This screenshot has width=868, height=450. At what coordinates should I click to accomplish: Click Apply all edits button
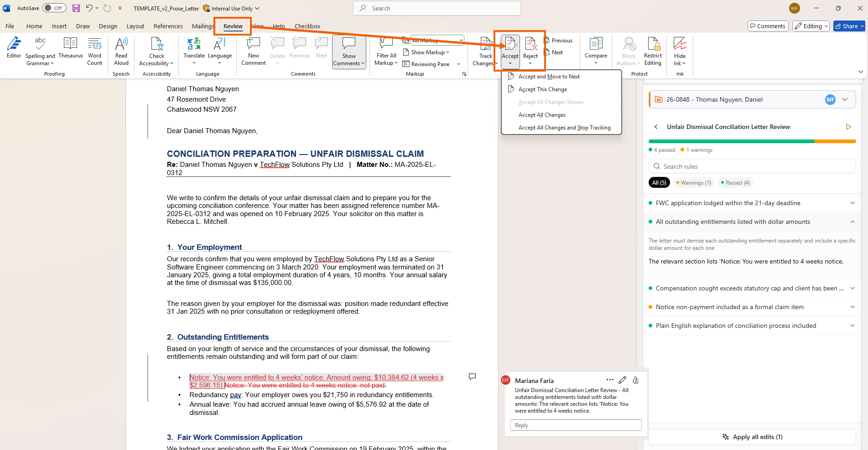752,437
